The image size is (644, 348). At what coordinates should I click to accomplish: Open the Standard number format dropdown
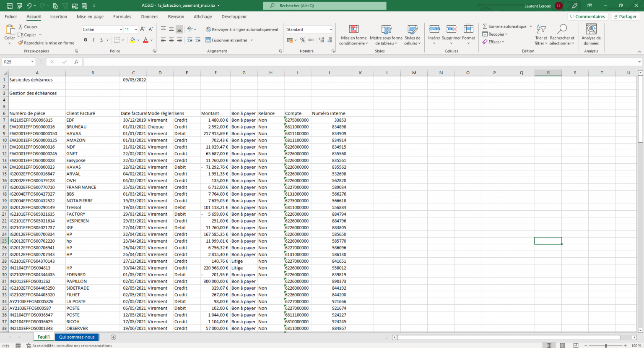coord(309,29)
